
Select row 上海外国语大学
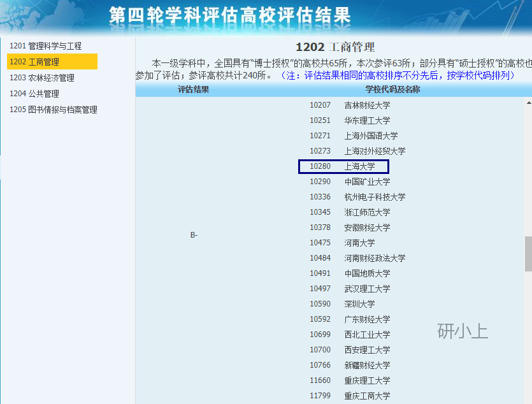pyautogui.click(x=354, y=136)
